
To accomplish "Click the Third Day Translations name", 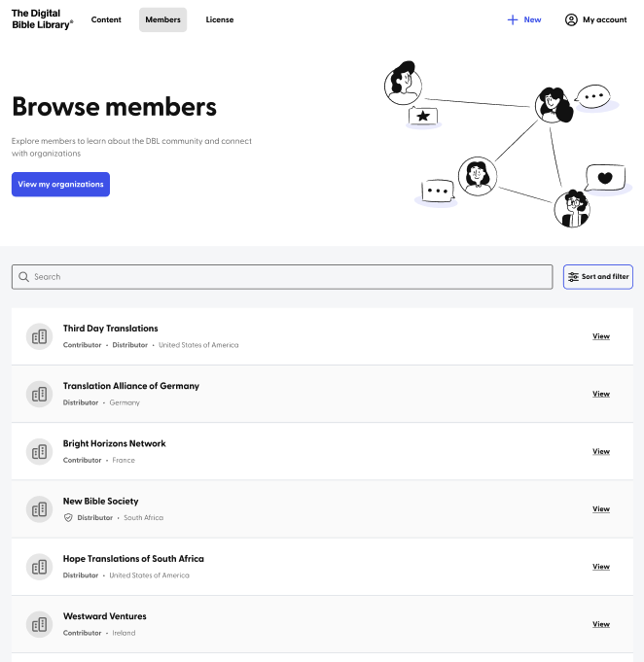I will click(x=110, y=329).
